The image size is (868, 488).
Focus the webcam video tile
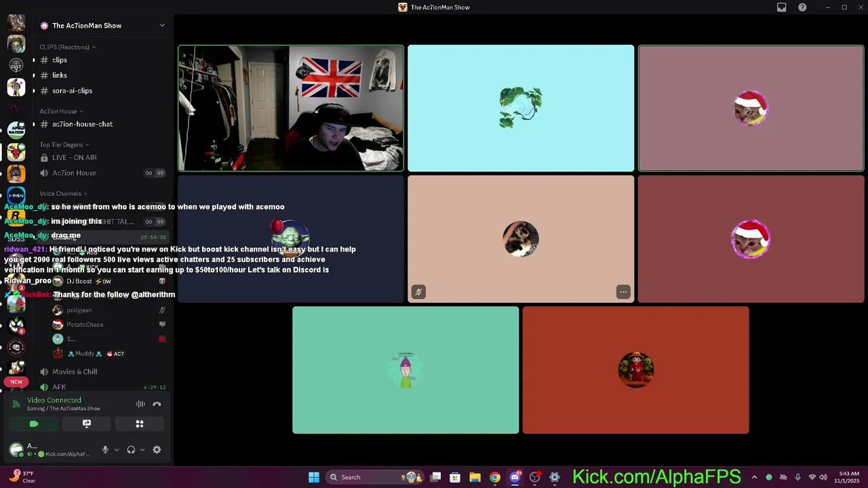click(x=291, y=108)
